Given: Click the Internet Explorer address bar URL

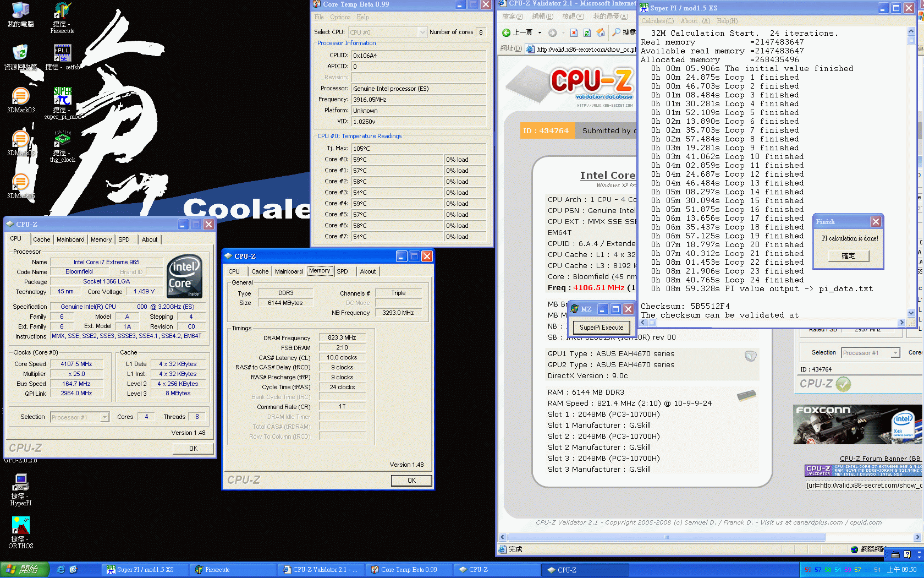Looking at the screenshot, I should (586, 50).
